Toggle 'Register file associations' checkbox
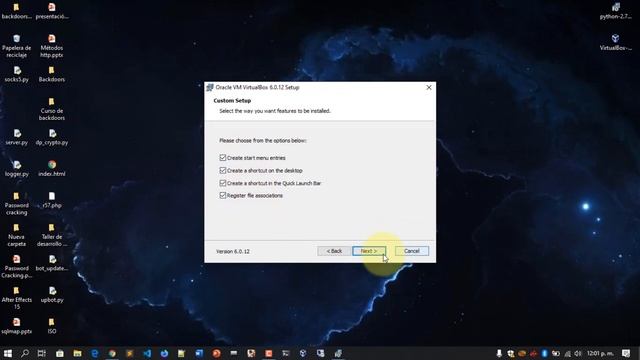Screen dimensions: 640x360 223,196
